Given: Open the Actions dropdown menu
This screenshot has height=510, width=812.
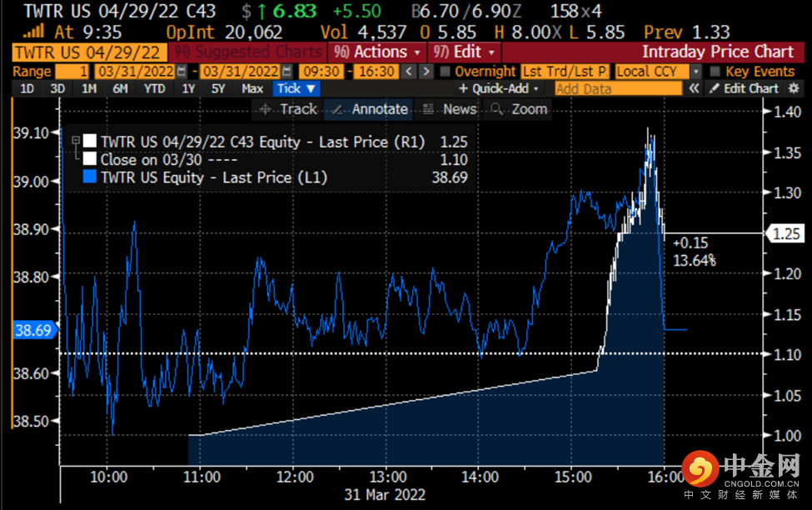Looking at the screenshot, I should (x=377, y=52).
